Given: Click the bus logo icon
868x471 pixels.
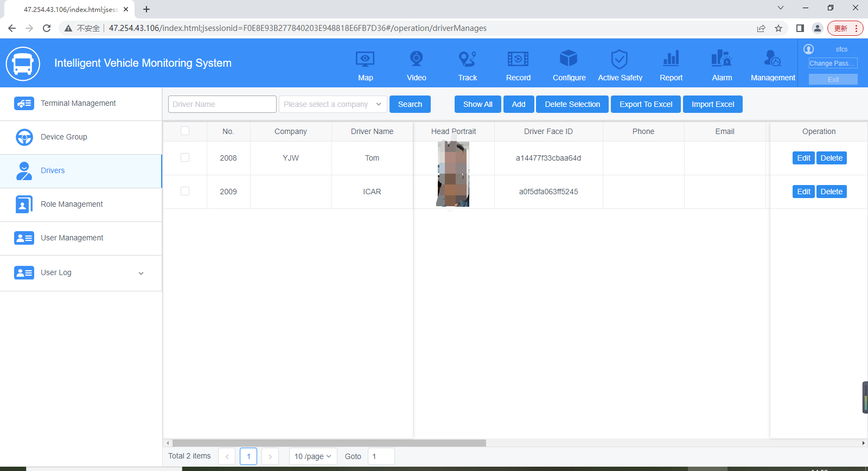Looking at the screenshot, I should coord(23,63).
